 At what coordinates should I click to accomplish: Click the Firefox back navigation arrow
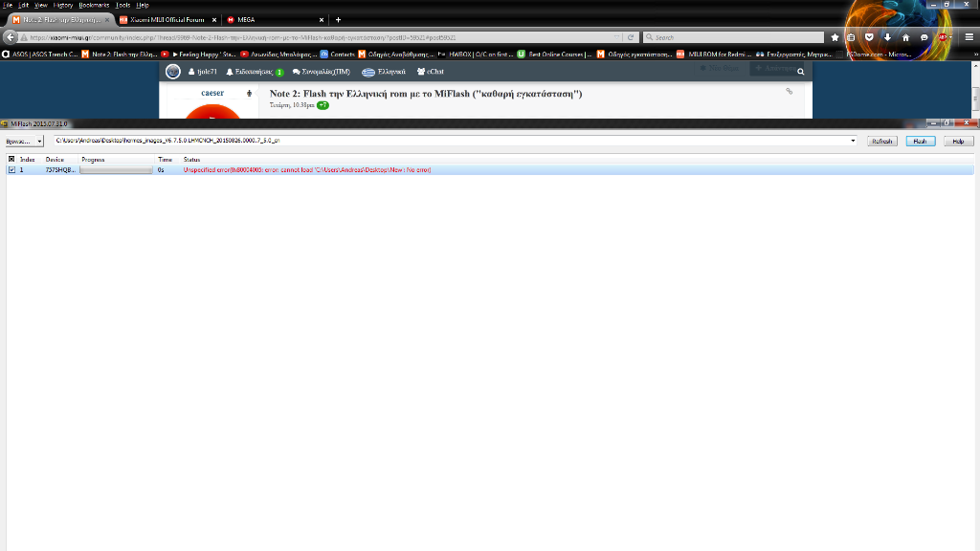point(10,37)
